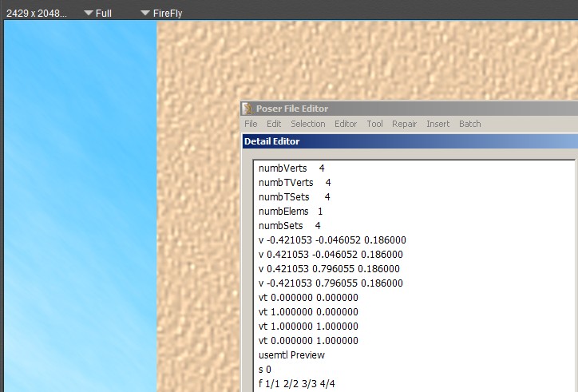Open the Full view size dropdown

click(x=98, y=14)
